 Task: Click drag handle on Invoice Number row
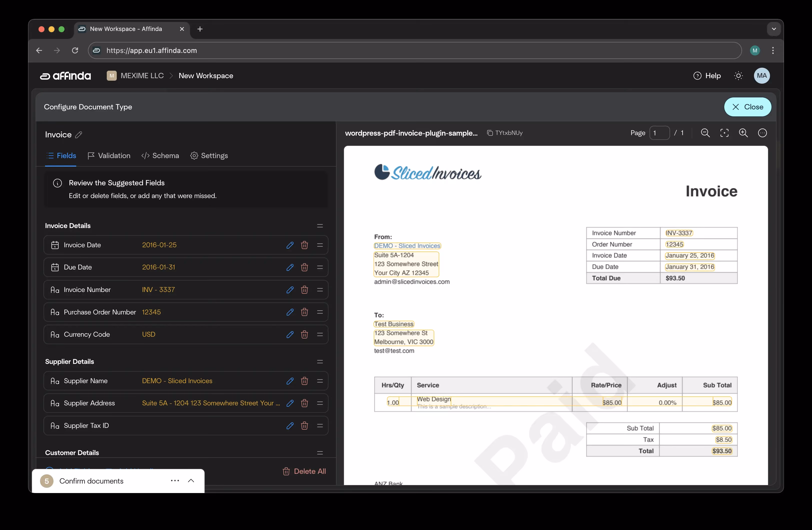(x=320, y=290)
